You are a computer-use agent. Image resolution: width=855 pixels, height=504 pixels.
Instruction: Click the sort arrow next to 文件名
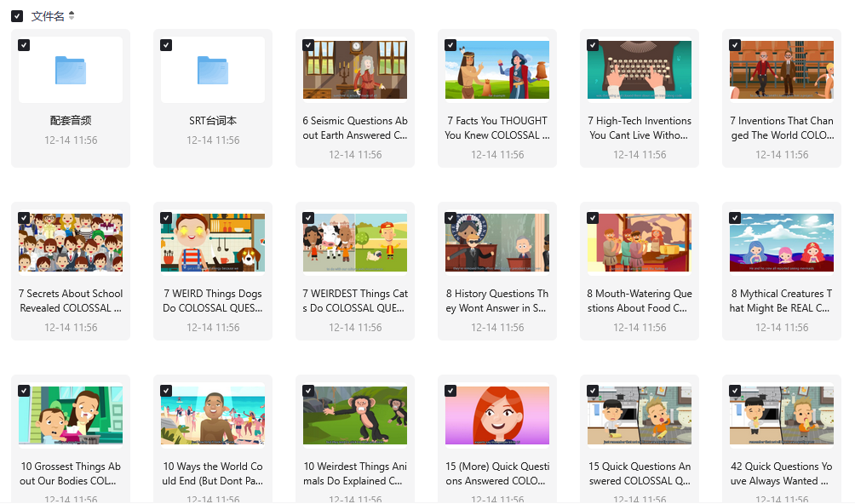tap(72, 16)
